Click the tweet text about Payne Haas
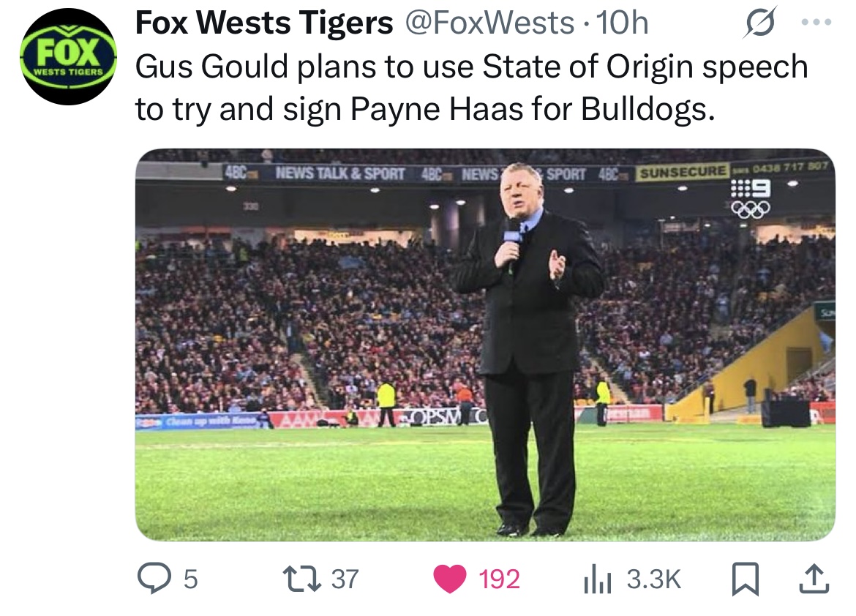Screen dimensions: 856x616 click(471, 87)
